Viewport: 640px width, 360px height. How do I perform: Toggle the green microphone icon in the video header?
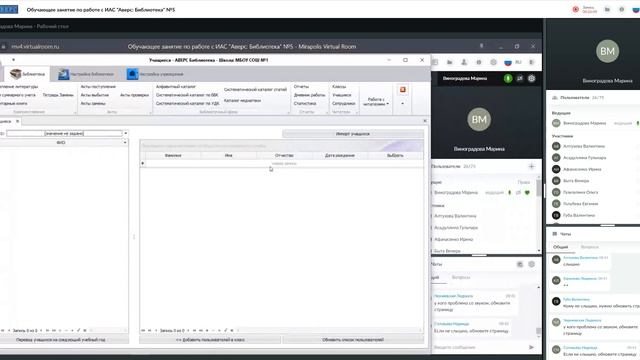coord(508,78)
